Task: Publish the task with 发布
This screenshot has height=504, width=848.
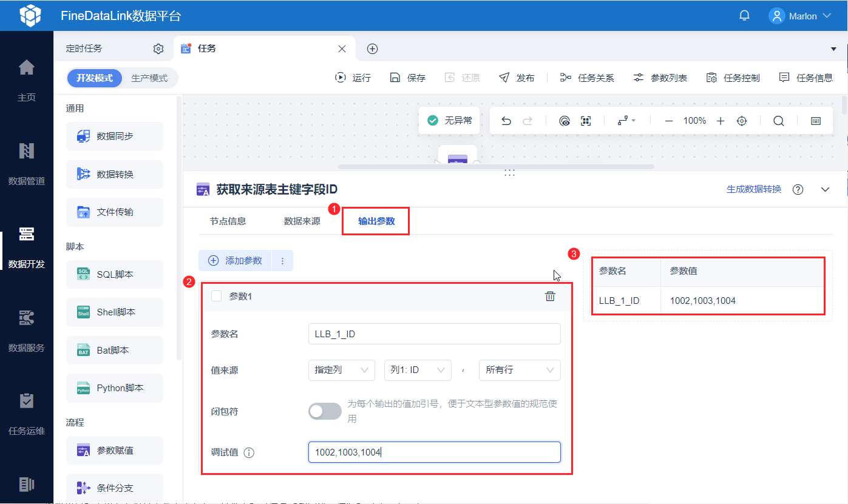Action: (517, 78)
